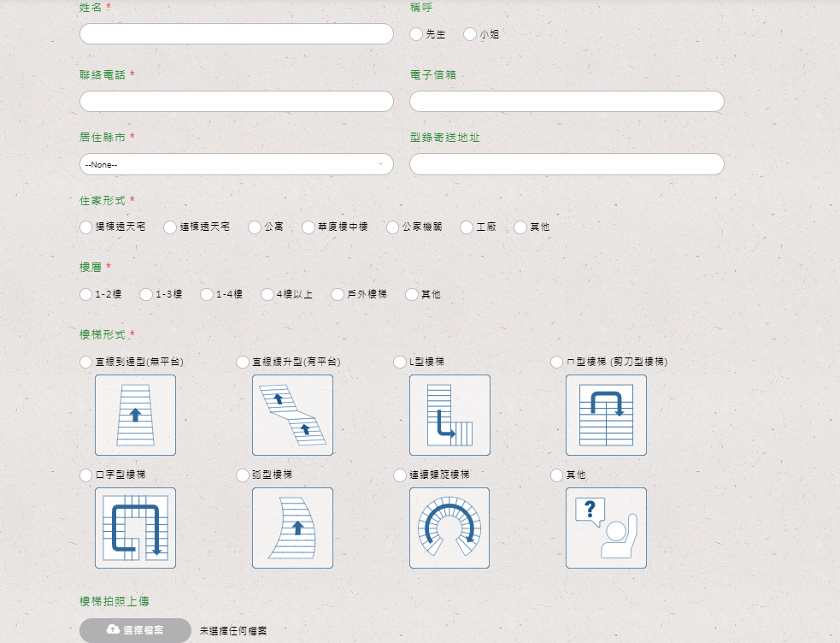The height and width of the screenshot is (643, 840).
Task: Open the 居住縣市 dropdown list
Action: [236, 164]
